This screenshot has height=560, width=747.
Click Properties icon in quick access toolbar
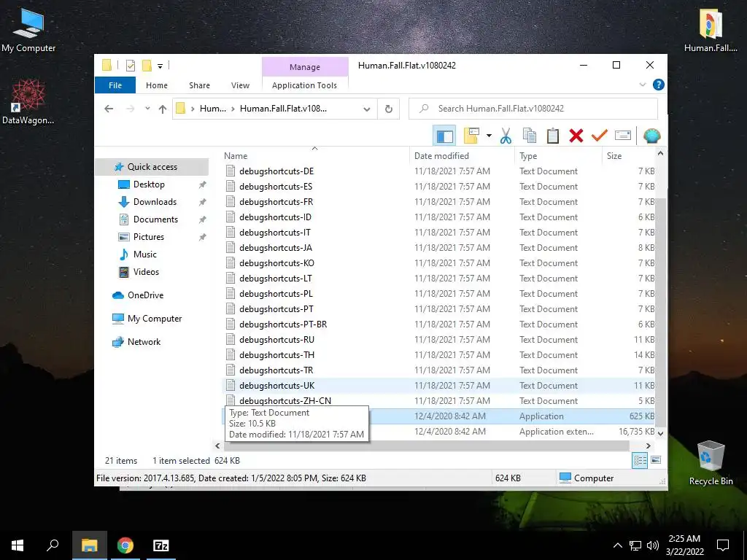pyautogui.click(x=130, y=66)
